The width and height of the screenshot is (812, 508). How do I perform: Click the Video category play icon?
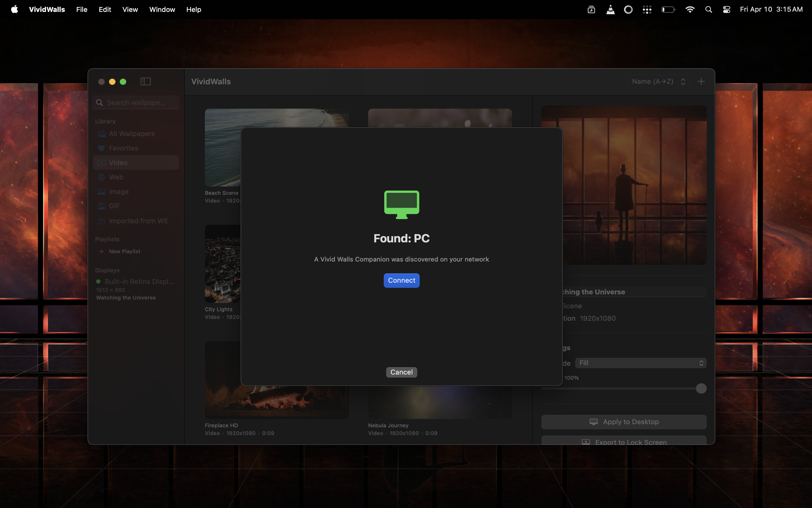(x=101, y=163)
